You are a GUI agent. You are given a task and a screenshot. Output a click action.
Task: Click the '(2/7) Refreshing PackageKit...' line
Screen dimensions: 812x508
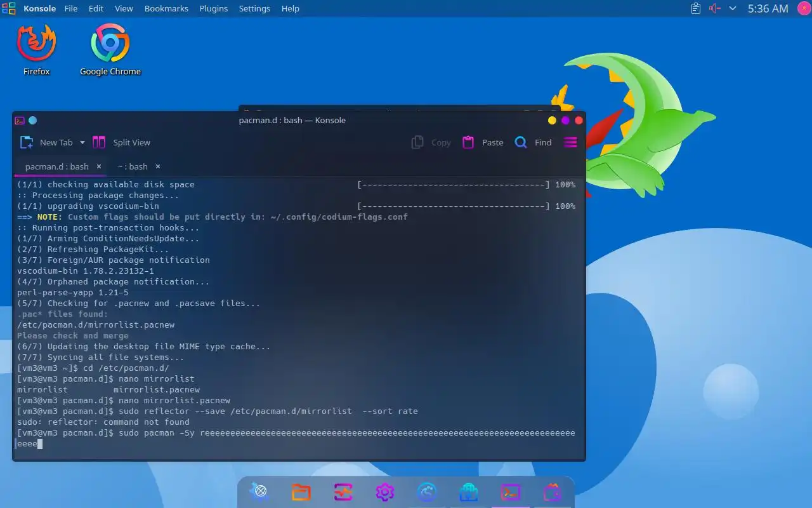(93, 249)
